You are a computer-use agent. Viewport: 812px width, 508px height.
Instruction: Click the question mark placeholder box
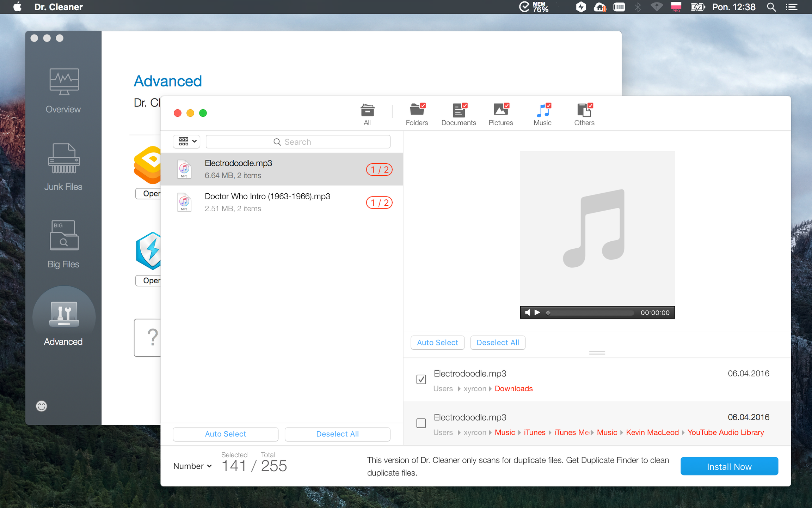click(x=147, y=338)
